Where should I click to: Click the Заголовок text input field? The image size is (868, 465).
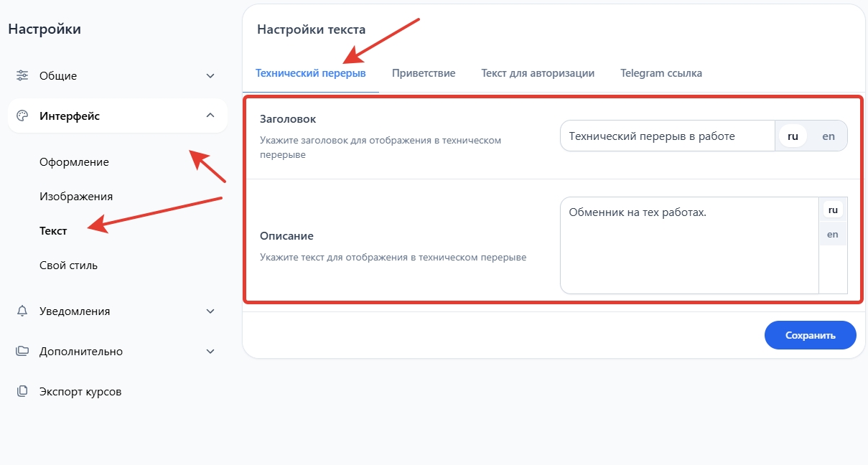(667, 136)
